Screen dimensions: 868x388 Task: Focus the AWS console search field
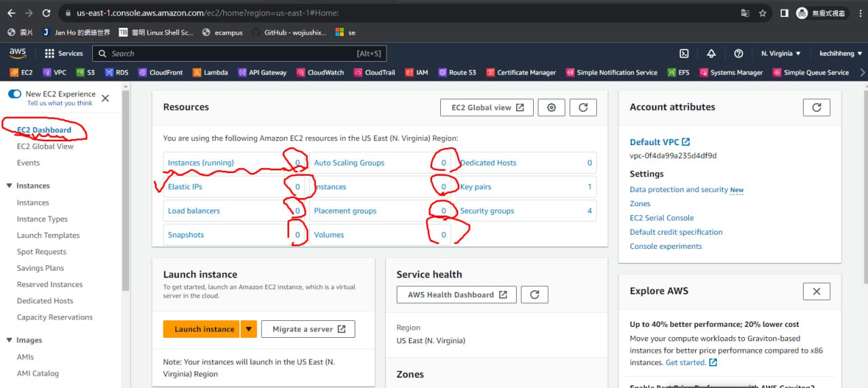(239, 54)
